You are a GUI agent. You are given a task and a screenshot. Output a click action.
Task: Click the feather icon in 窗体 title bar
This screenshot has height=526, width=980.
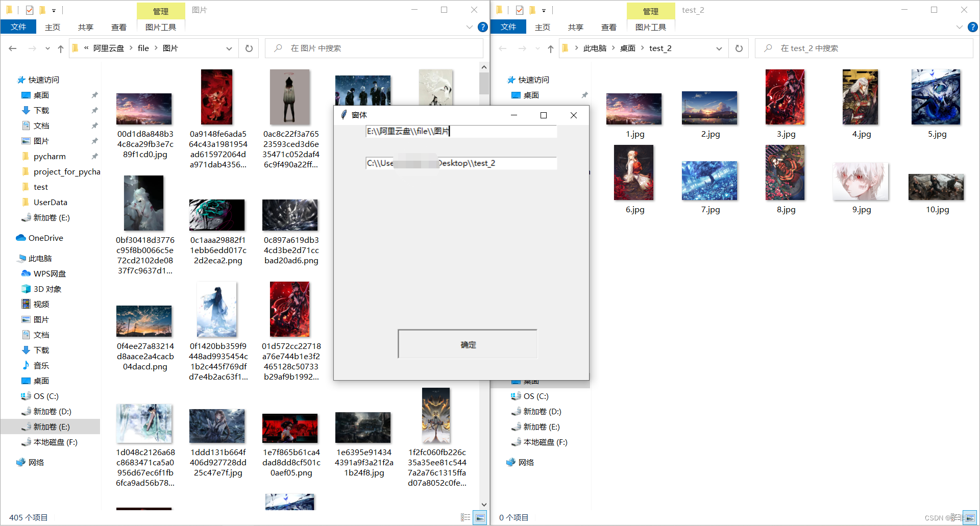[x=344, y=115]
